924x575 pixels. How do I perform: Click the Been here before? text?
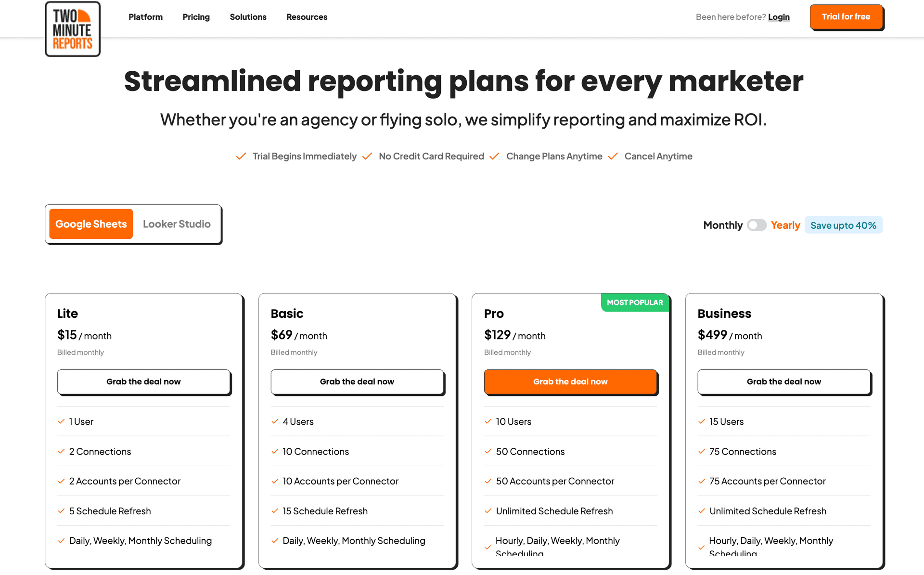tap(731, 17)
